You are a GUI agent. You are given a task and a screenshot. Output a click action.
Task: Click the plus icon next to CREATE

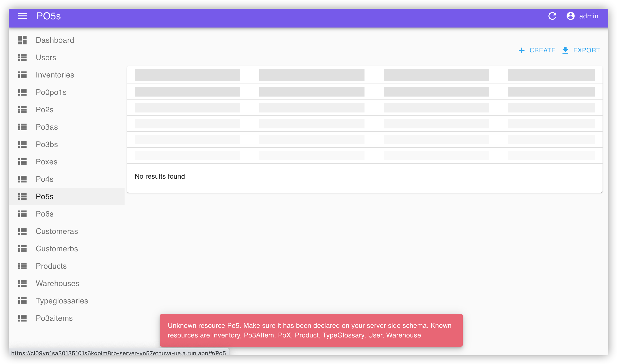click(522, 50)
